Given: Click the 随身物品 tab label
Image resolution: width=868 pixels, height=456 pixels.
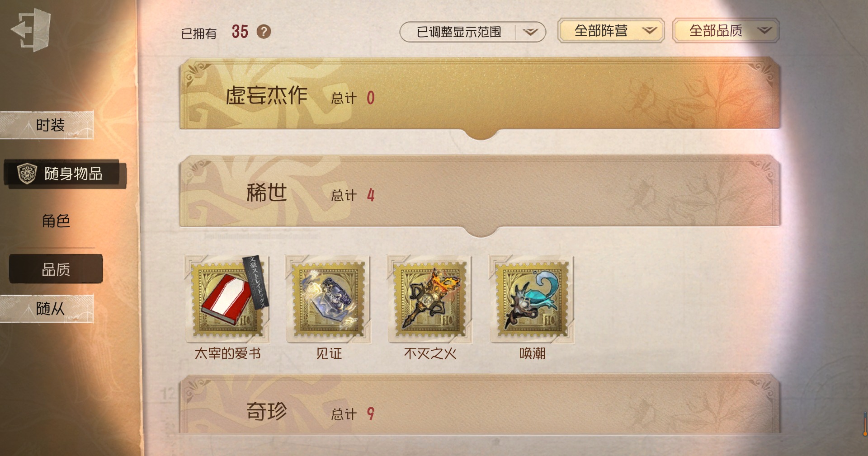Looking at the screenshot, I should (73, 174).
